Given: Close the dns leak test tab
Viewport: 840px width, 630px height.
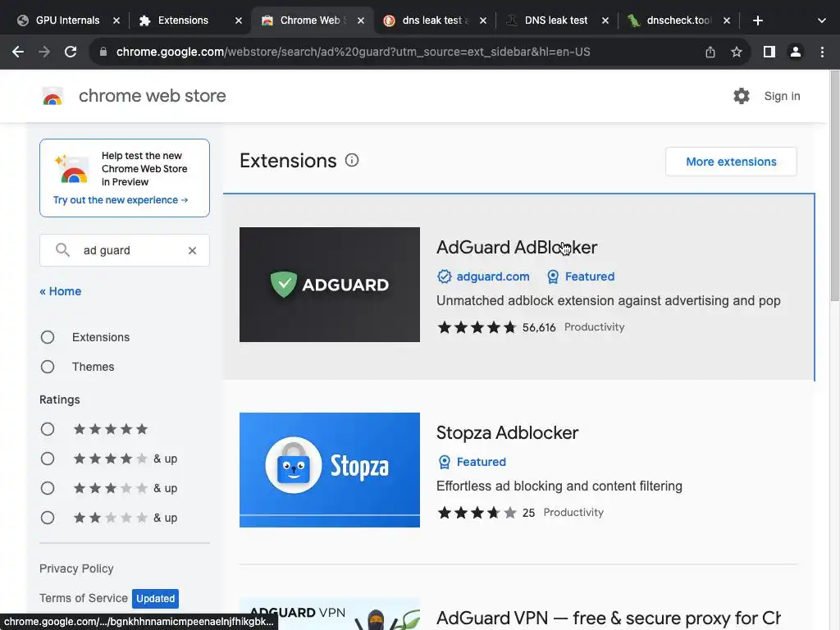Looking at the screenshot, I should point(483,21).
